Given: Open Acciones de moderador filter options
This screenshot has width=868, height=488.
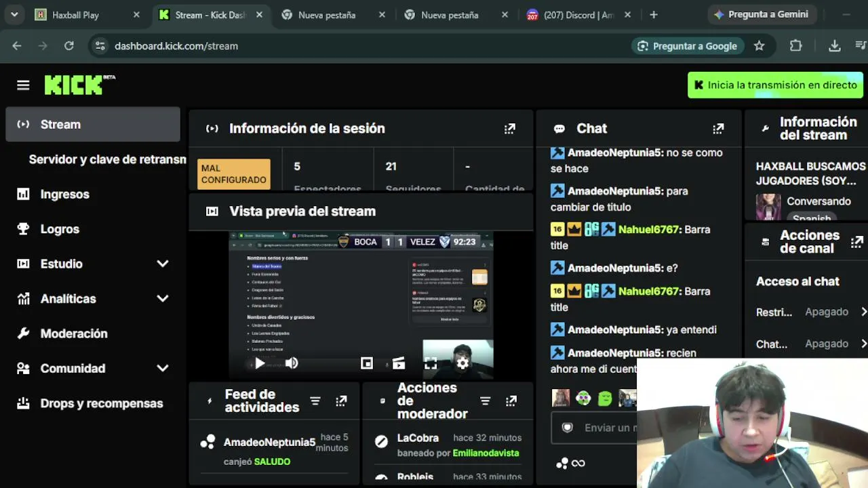Looking at the screenshot, I should point(485,401).
